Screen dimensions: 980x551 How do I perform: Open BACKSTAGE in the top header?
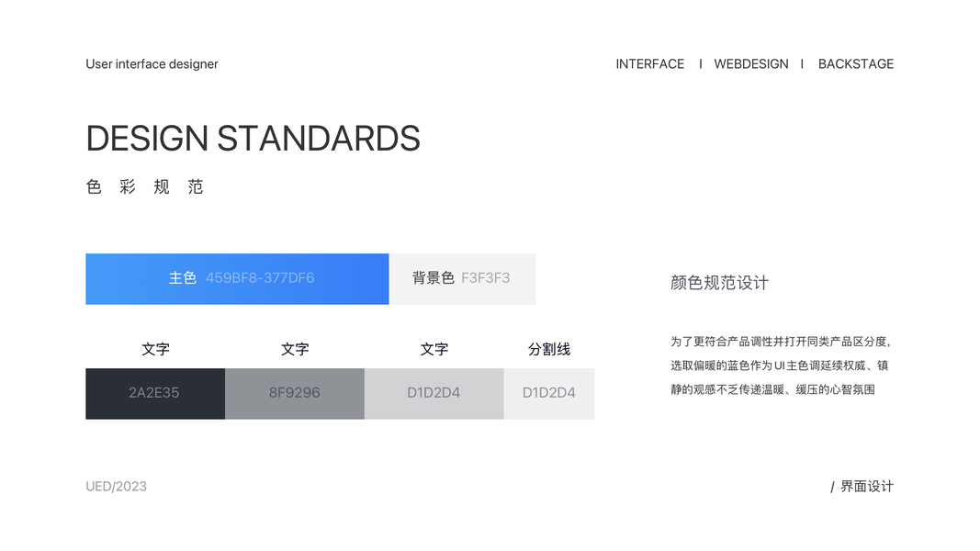click(856, 64)
